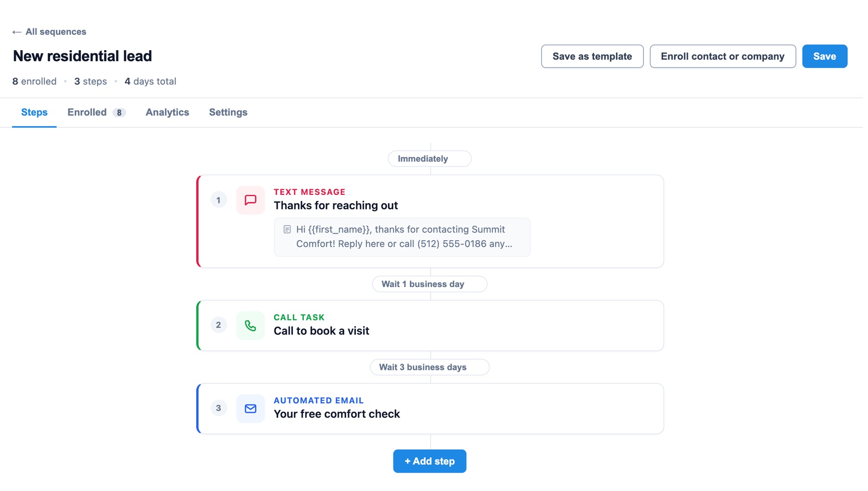
Task: Click the text message chat bubble icon
Action: point(250,200)
